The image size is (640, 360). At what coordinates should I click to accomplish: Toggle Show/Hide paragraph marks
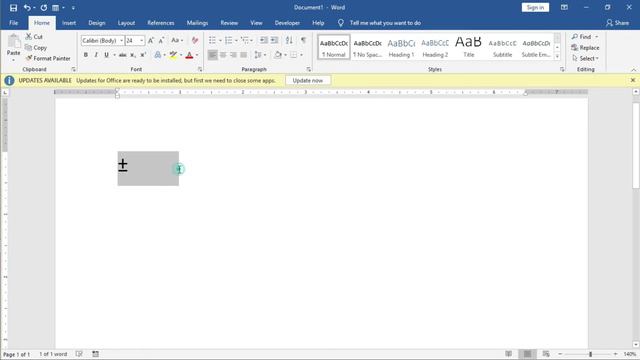(x=303, y=40)
